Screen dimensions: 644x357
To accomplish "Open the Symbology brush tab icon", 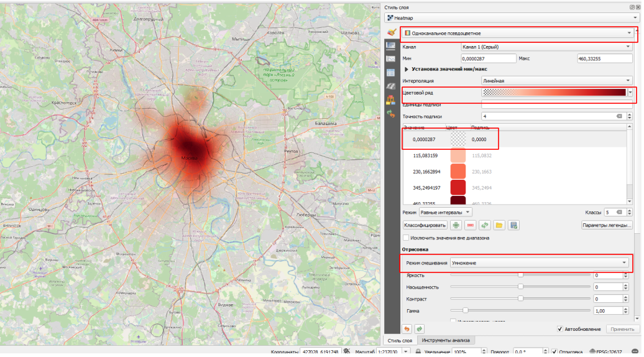I will click(x=392, y=32).
